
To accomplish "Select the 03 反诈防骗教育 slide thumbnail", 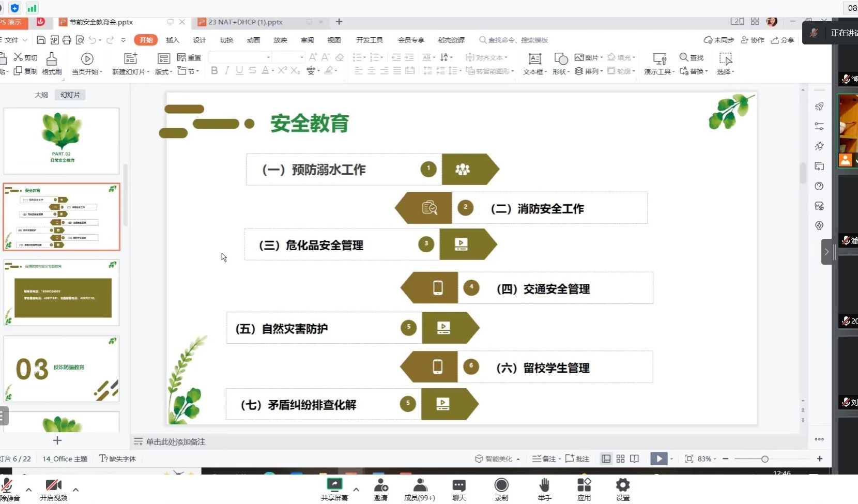I will 62,369.
